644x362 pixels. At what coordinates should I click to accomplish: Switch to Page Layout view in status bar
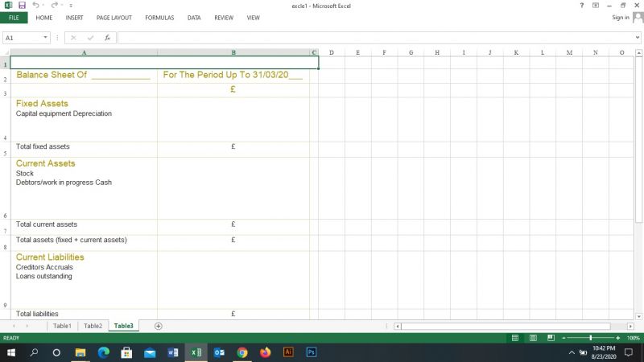[531, 338]
